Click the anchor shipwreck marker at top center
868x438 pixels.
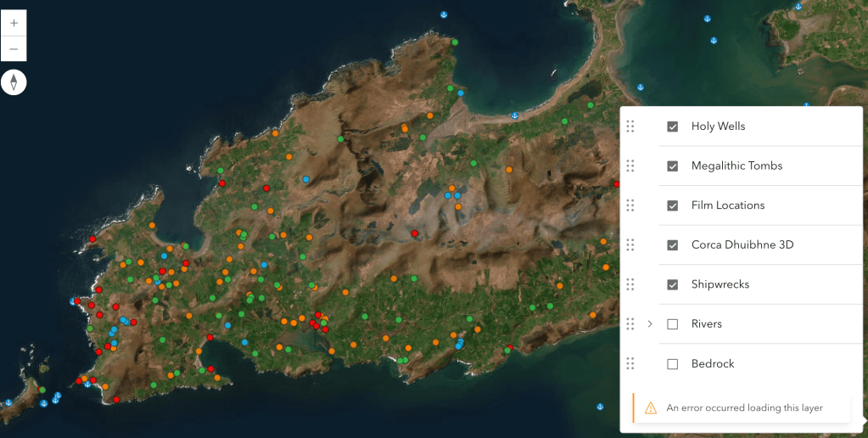(443, 14)
